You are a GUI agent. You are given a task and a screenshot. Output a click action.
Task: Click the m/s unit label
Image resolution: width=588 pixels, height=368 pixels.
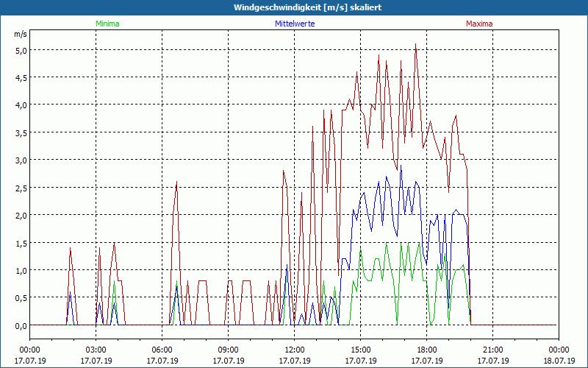pos(21,34)
